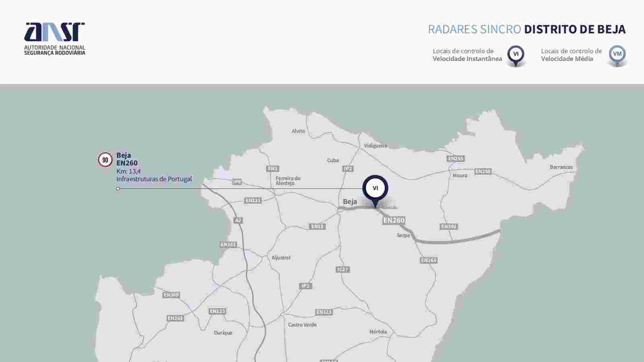Click the Ferreira do Alentejo label

(x=288, y=181)
